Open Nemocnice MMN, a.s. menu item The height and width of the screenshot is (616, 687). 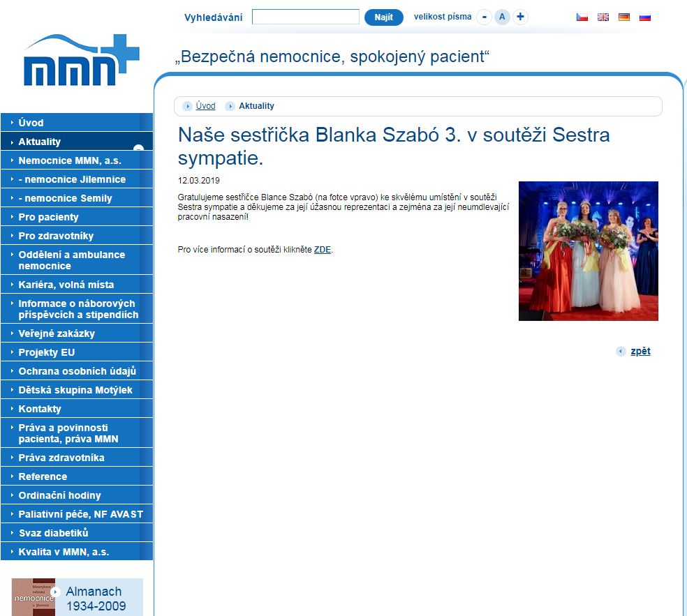tap(70, 160)
